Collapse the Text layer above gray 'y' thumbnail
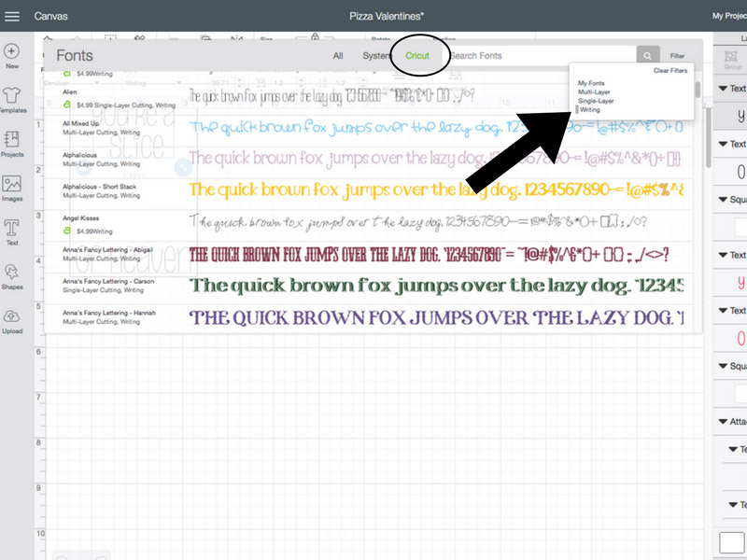The image size is (747, 560). (x=723, y=89)
